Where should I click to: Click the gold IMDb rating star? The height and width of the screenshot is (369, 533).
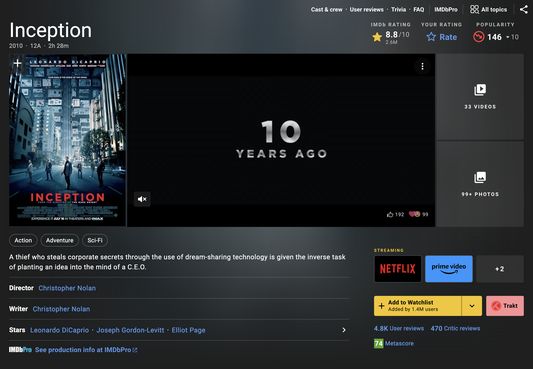click(x=377, y=37)
